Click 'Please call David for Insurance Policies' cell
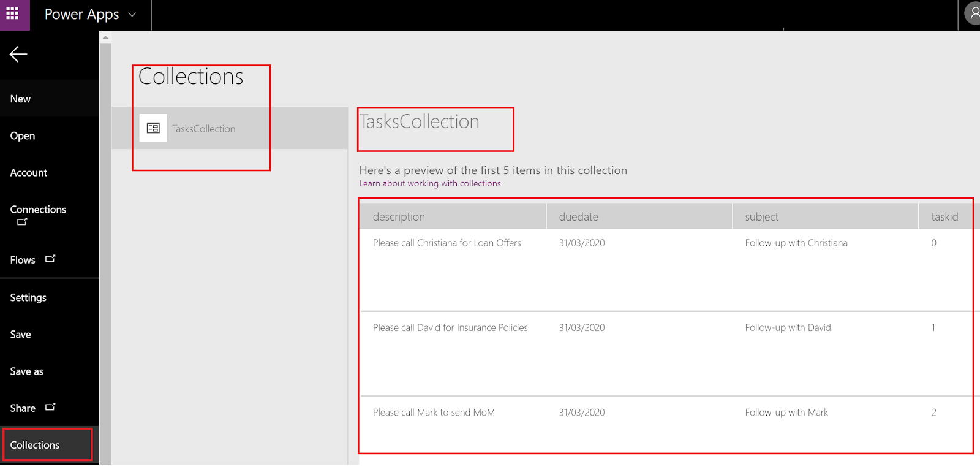 click(x=450, y=327)
